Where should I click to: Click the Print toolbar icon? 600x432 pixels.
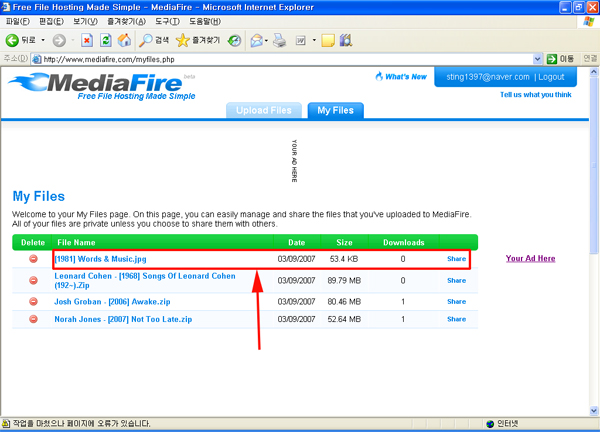(x=280, y=40)
